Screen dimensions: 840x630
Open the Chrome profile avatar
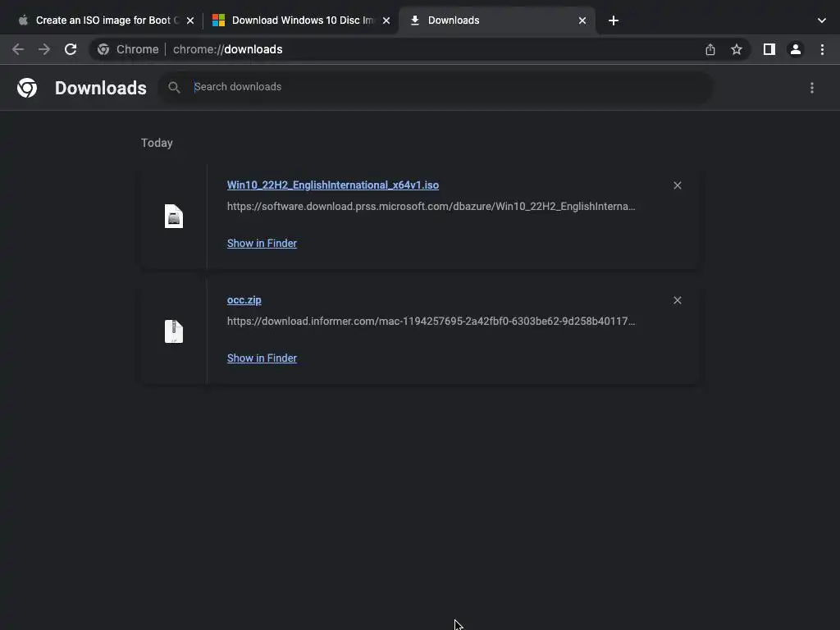tap(795, 49)
